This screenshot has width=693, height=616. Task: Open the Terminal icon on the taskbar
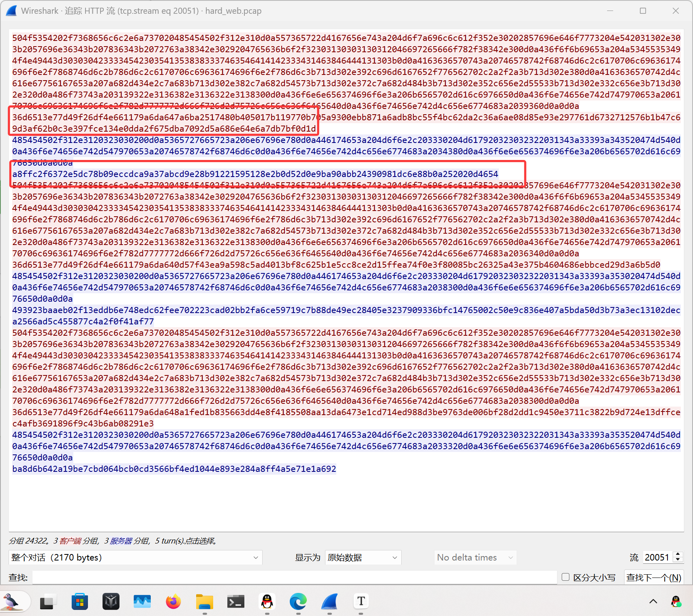tap(236, 602)
